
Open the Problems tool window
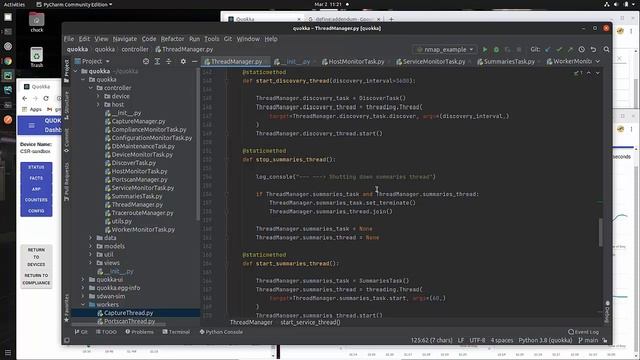[x=139, y=332]
